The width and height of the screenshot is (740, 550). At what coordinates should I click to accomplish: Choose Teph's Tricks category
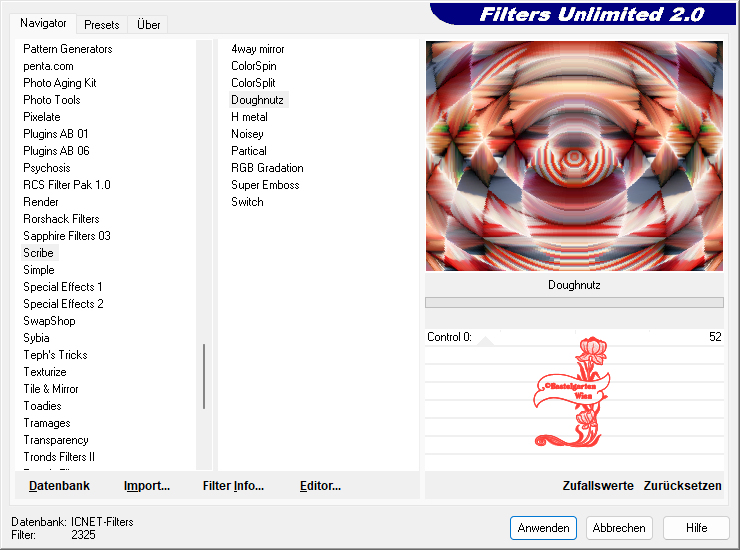[x=55, y=355]
